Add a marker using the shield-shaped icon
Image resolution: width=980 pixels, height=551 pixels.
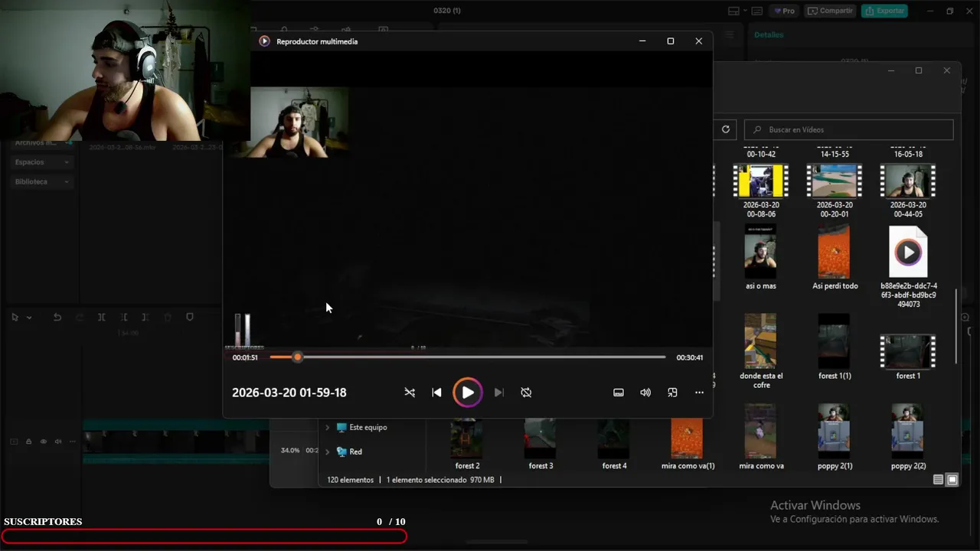[x=190, y=317]
